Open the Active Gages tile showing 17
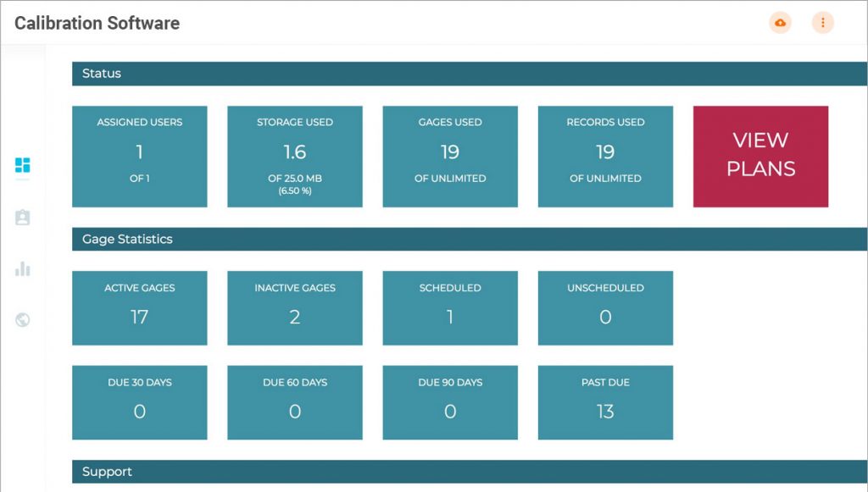This screenshot has height=492, width=868. coord(139,308)
